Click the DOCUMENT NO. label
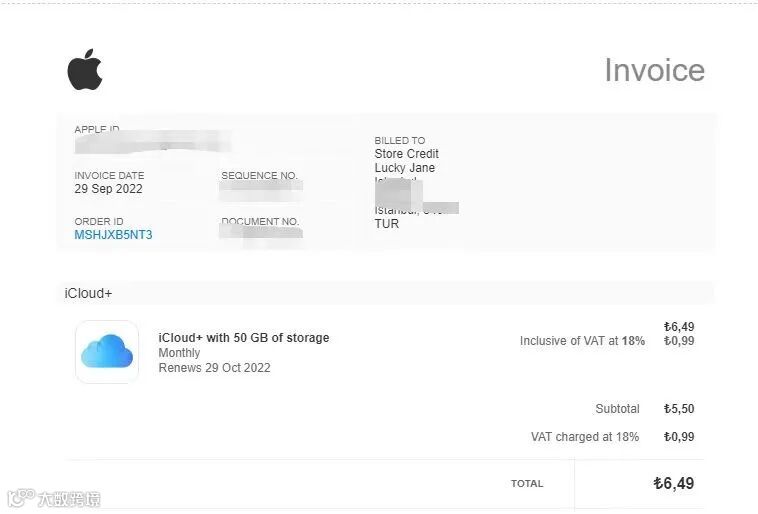Viewport: 758px width, 514px height. [x=260, y=222]
